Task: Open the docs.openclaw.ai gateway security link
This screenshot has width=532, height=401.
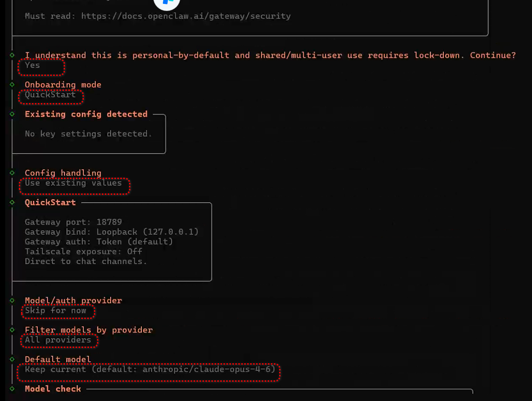Action: 186,16
